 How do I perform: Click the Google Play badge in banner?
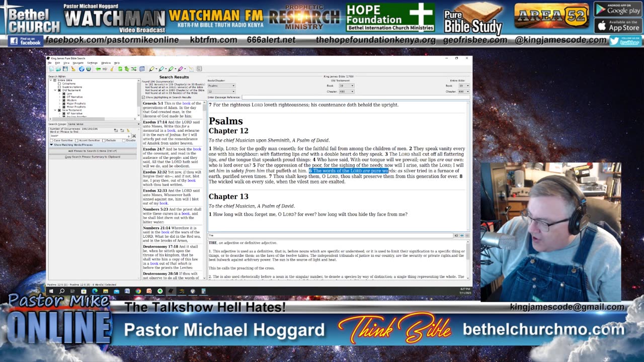pyautogui.click(x=618, y=9)
